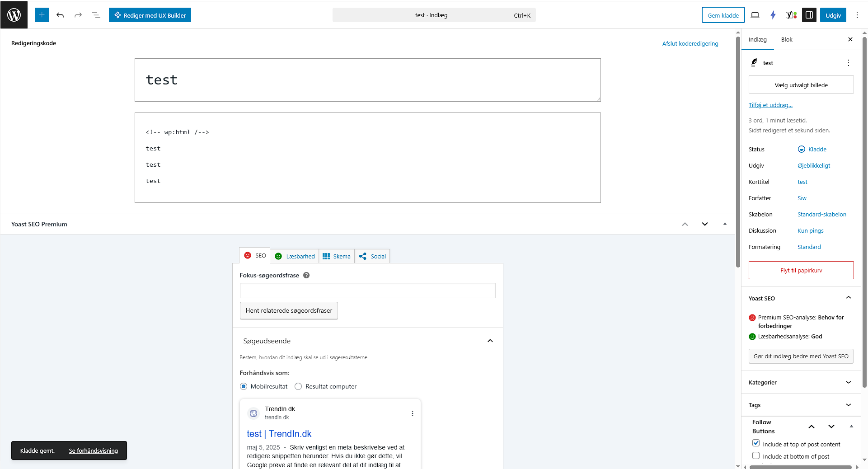Toggle the settings sidebar panel icon

(x=809, y=15)
